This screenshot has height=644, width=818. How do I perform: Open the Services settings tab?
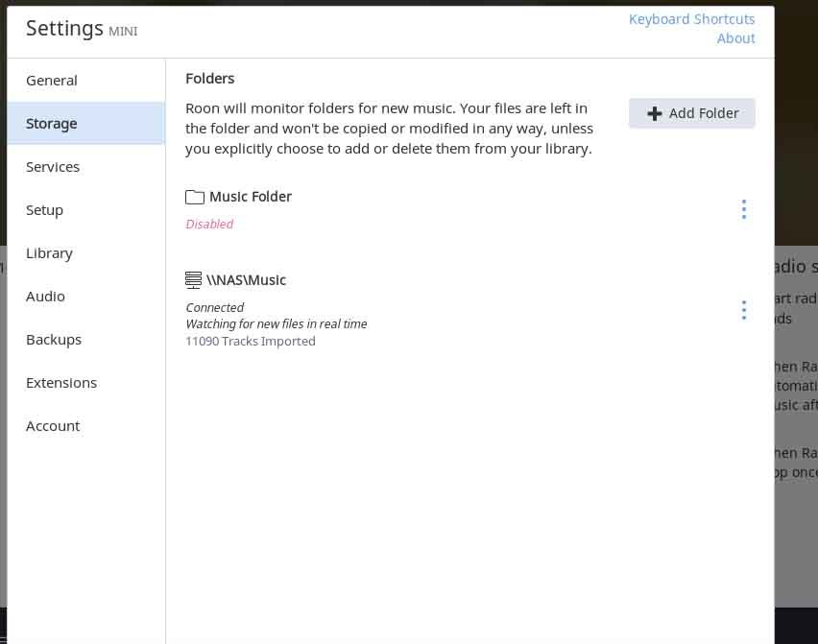point(86,167)
